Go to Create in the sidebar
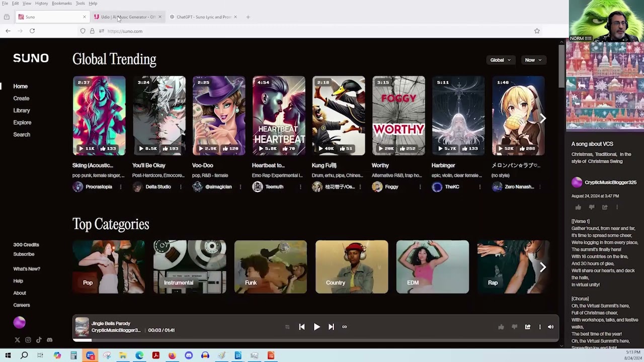This screenshot has height=362, width=644. tap(21, 99)
